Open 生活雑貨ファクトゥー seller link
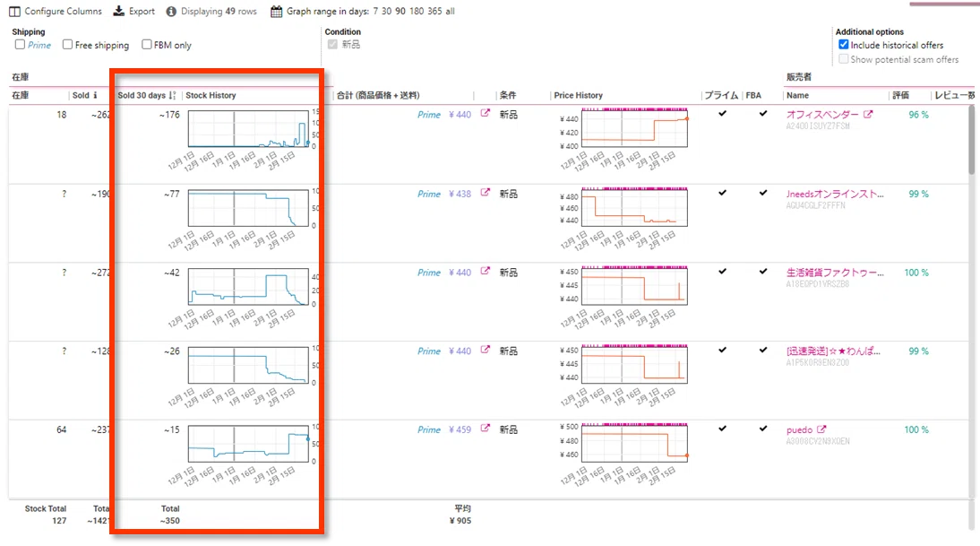 pyautogui.click(x=835, y=273)
